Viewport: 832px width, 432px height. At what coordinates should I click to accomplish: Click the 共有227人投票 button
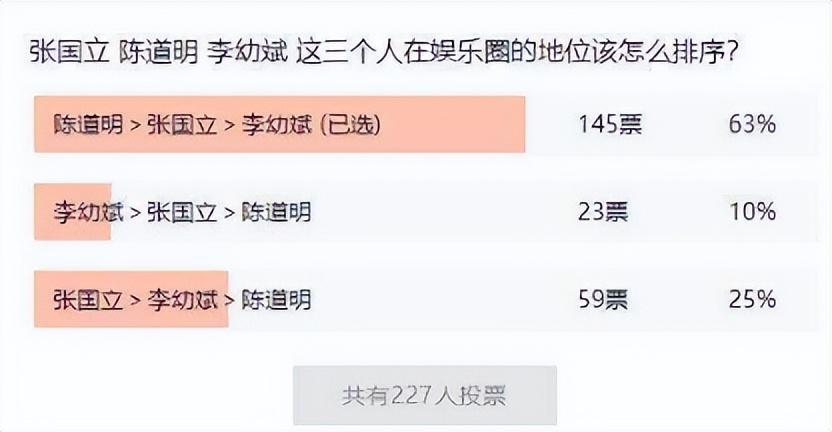[425, 395]
